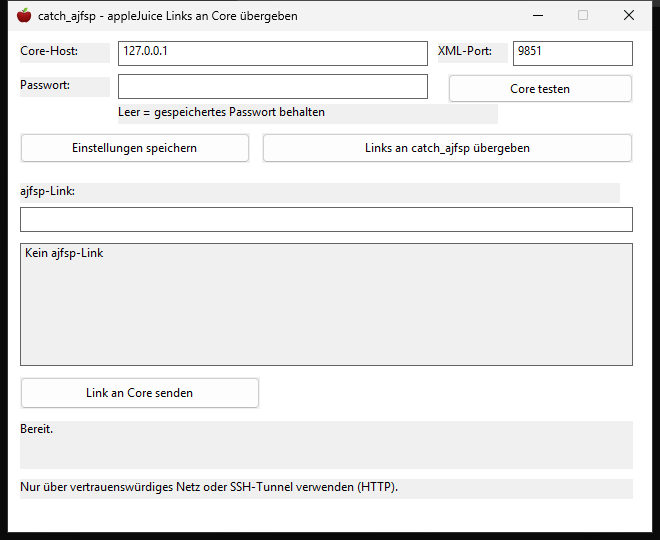The height and width of the screenshot is (540, 660).
Task: Click the window title catch_ajfsp text
Action: tap(168, 16)
